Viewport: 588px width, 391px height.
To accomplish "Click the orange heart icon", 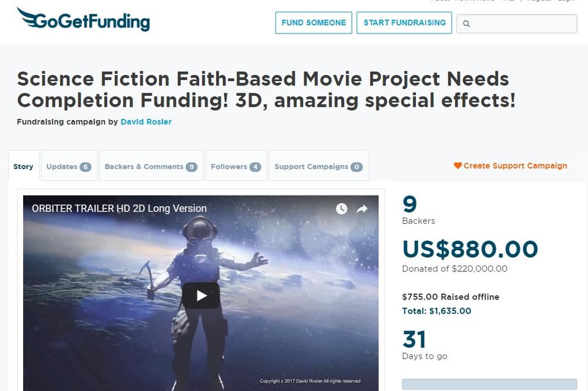I will coord(457,165).
